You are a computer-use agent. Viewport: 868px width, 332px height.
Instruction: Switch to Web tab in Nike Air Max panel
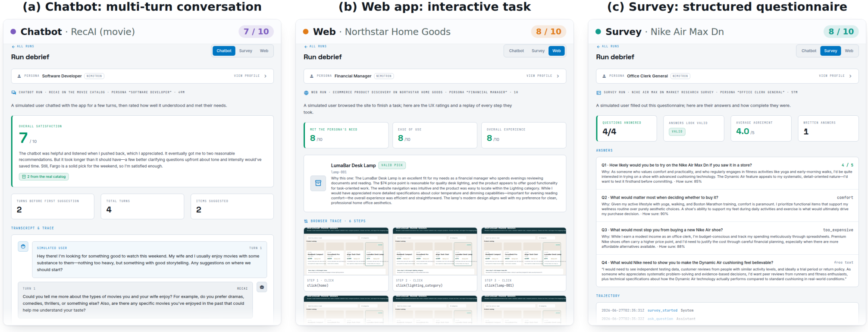(849, 51)
